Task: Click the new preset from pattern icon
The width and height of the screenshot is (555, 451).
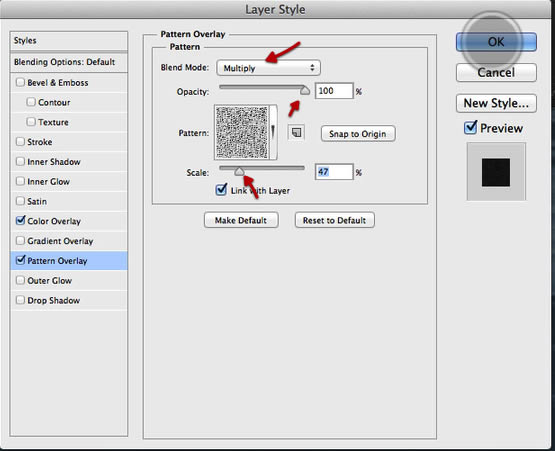Action: click(297, 133)
